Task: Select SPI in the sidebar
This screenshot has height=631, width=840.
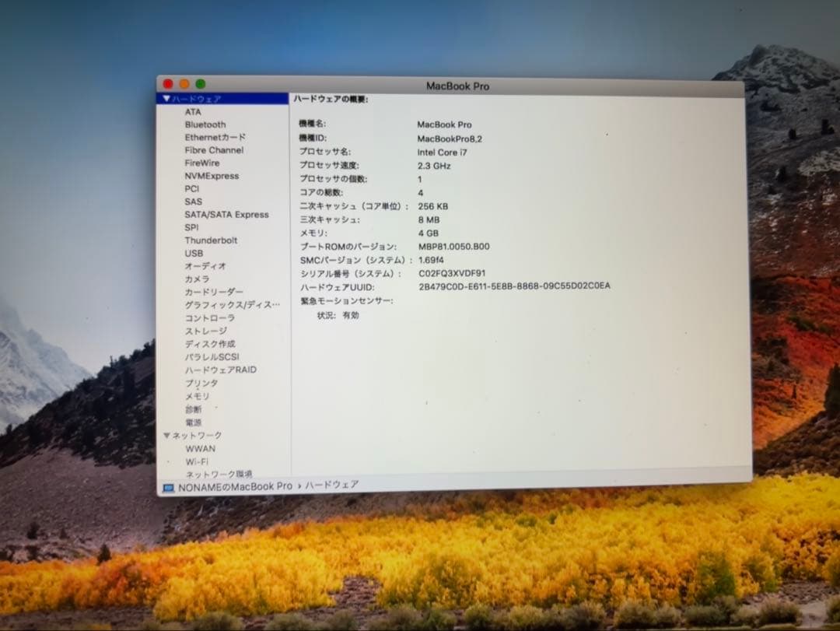Action: (x=191, y=227)
